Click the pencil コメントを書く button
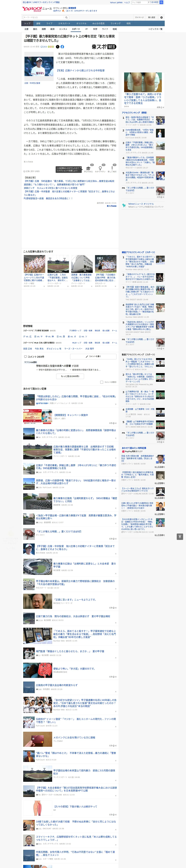This screenshot has height=868, width=186. pyautogui.click(x=93, y=356)
